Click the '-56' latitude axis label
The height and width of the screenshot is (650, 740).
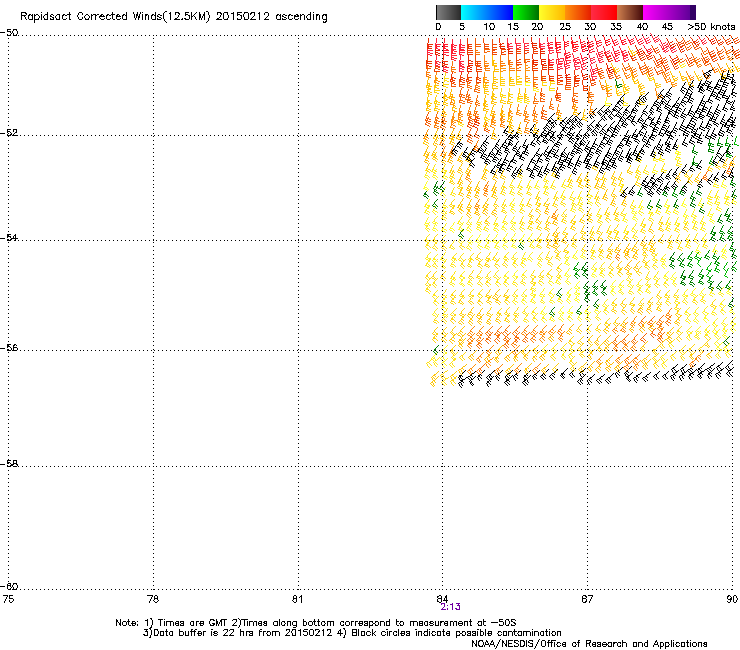coord(9,347)
